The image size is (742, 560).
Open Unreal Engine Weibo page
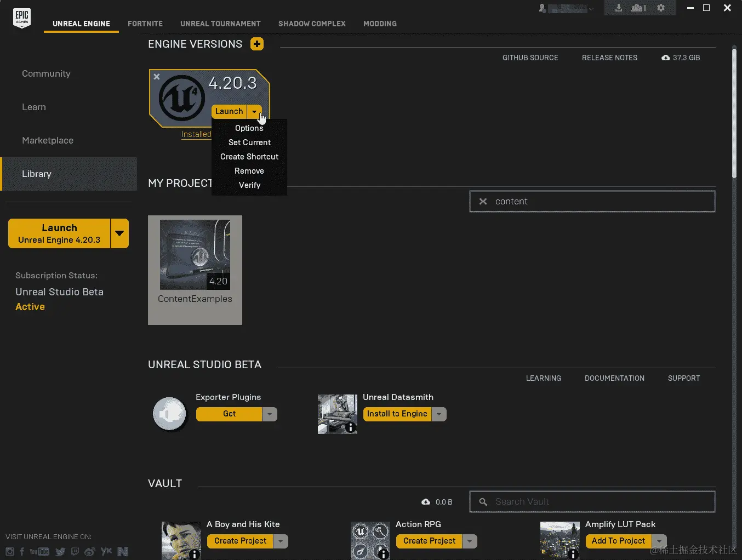point(90,551)
